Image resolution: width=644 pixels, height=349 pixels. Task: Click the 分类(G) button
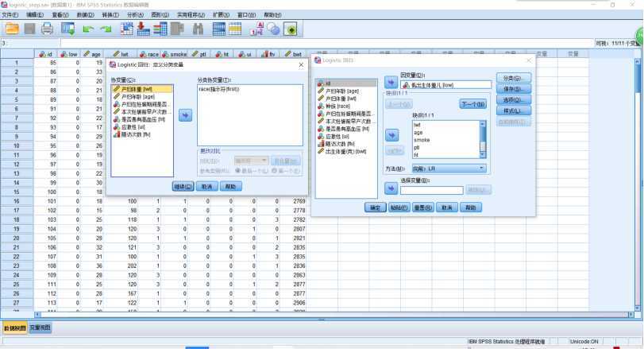pos(514,78)
